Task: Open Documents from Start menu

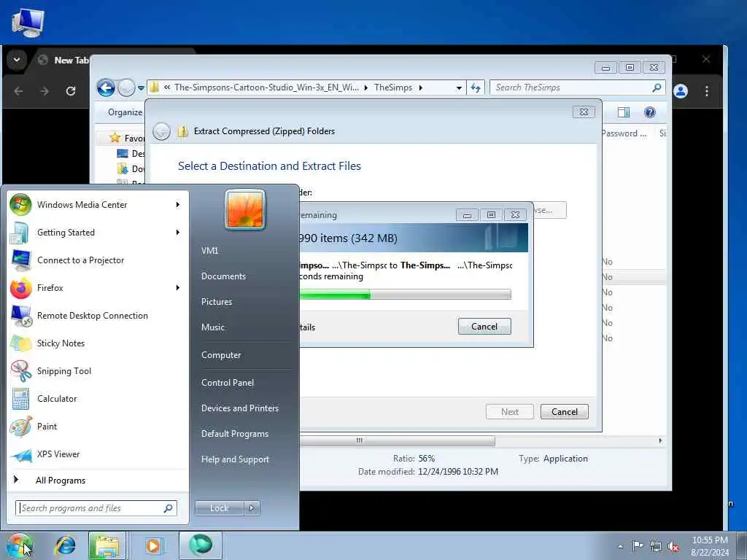Action: pyautogui.click(x=223, y=276)
